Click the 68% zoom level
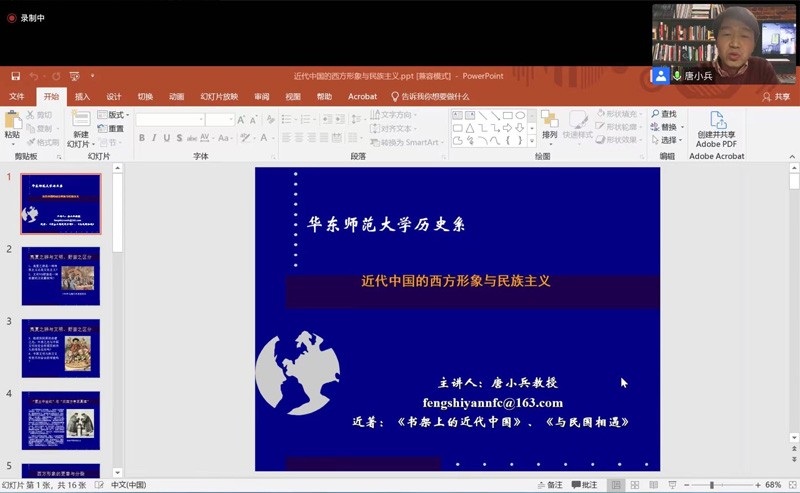 (773, 485)
